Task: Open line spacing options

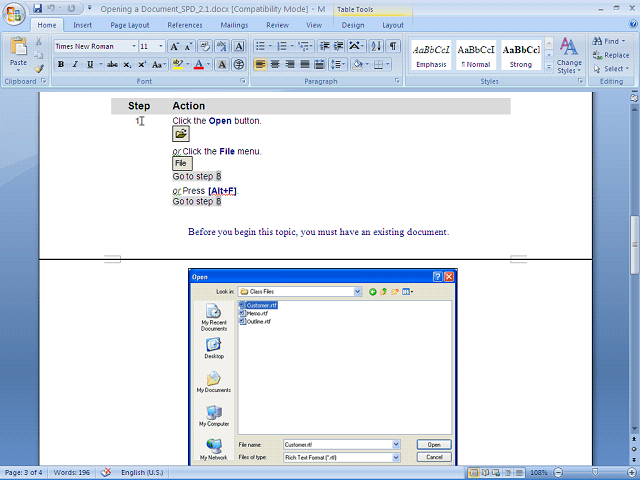Action: click(338, 64)
